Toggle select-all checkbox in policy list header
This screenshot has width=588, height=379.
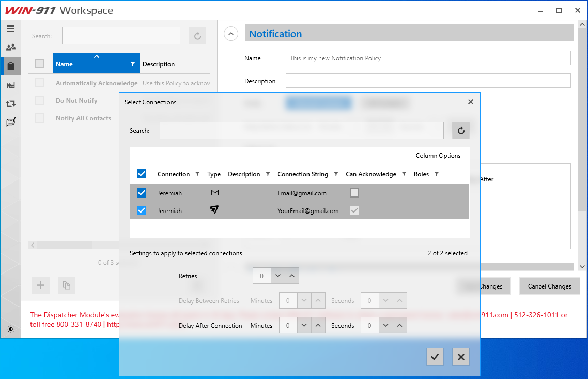click(x=40, y=64)
